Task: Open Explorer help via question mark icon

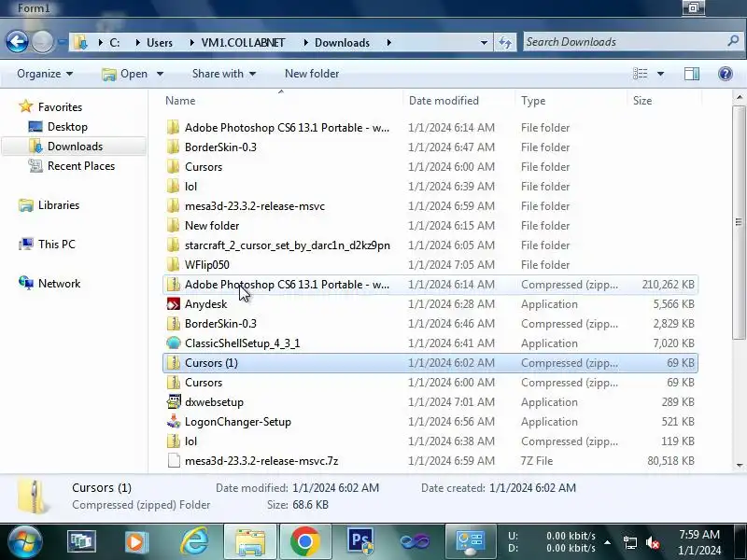Action: pyautogui.click(x=726, y=74)
